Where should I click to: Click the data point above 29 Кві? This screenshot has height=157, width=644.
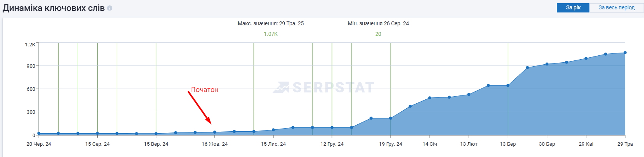coord(586,58)
